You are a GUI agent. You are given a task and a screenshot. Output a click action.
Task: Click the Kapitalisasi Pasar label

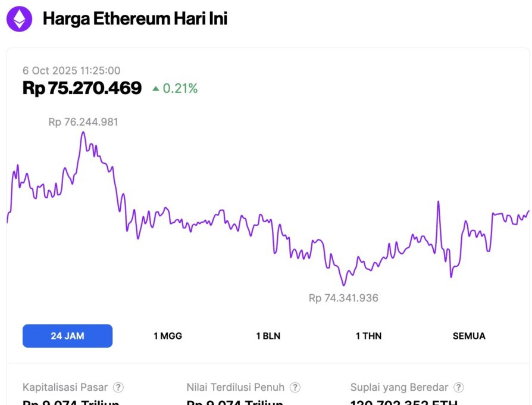click(x=66, y=388)
